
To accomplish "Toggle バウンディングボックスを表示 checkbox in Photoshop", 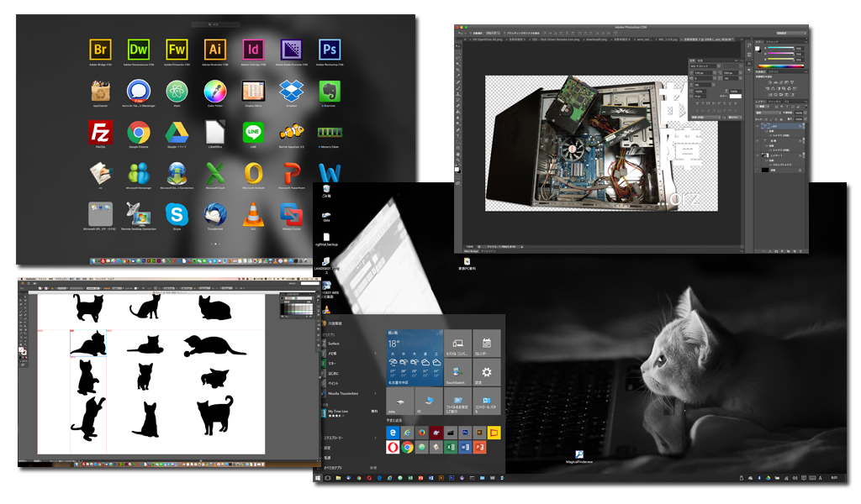I will click(x=505, y=34).
